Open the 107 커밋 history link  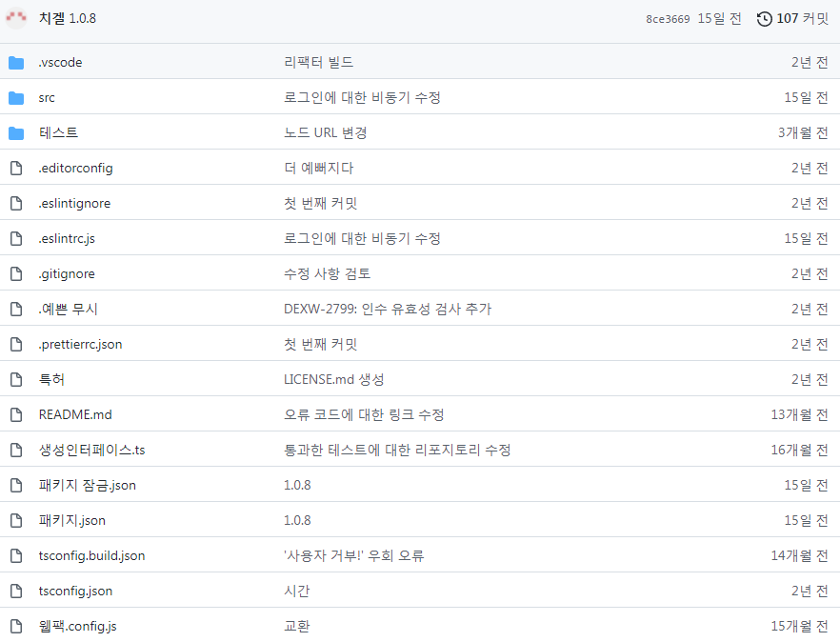coord(792,19)
